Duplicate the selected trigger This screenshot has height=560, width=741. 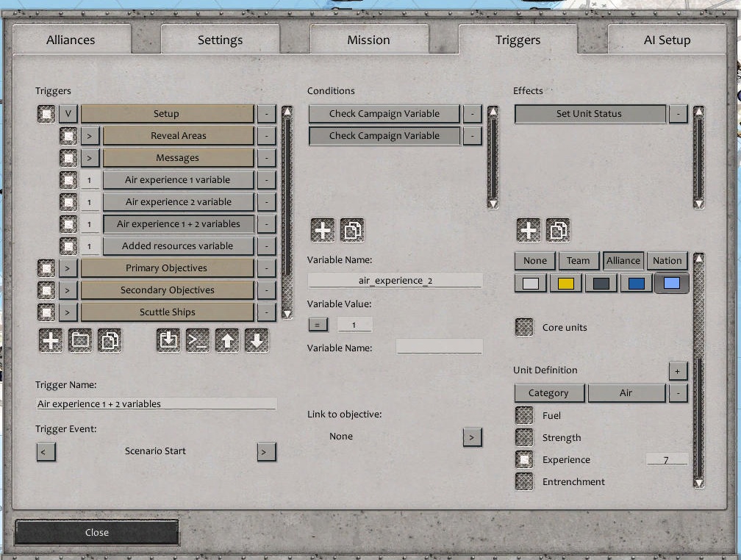(x=109, y=340)
